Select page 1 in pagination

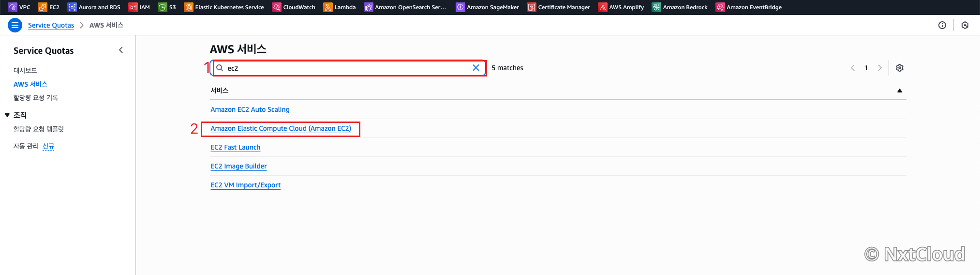[866, 68]
